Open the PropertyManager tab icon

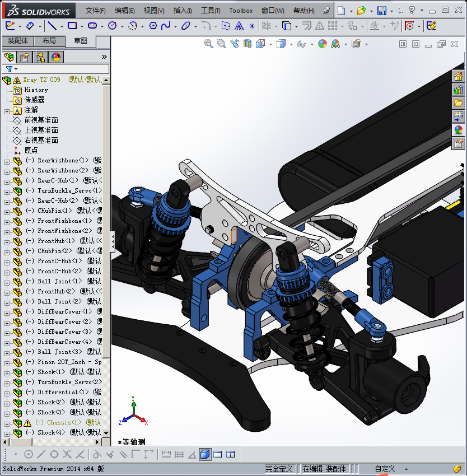pyautogui.click(x=25, y=57)
